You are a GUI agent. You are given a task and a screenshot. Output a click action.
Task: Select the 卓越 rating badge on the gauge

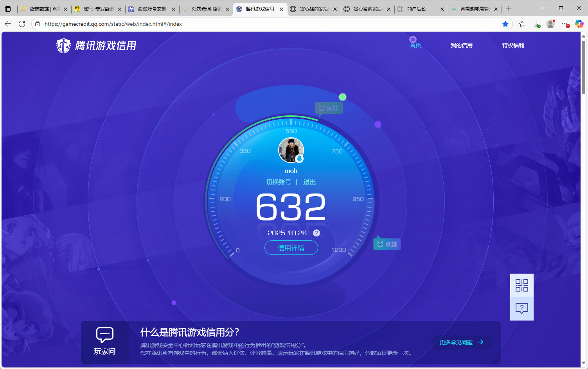click(x=387, y=244)
